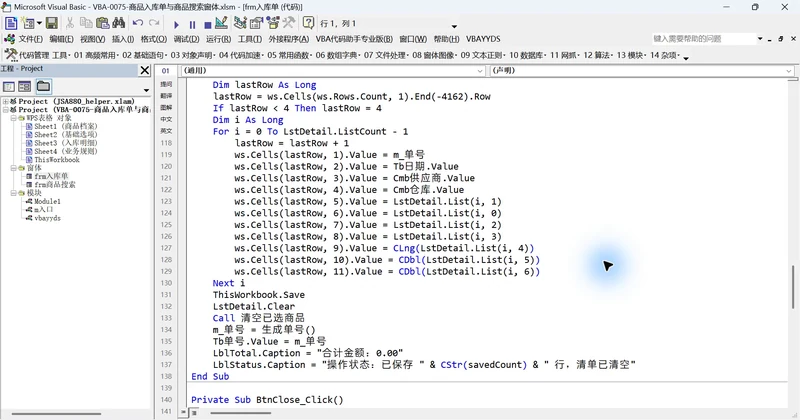Open VBA Help question mark icon
800x420 pixels.
(x=308, y=23)
